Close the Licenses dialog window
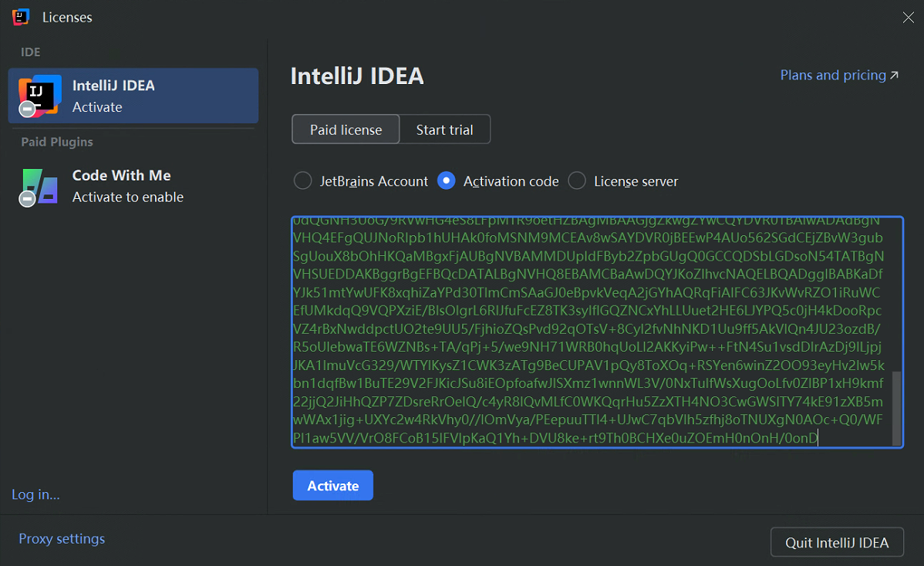 (909, 17)
